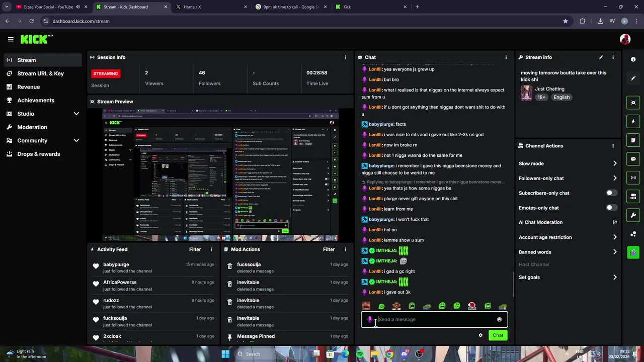Image resolution: width=644 pixels, height=362 pixels.
Task: Open Stream info panel three-dot menu
Action: 613,57
